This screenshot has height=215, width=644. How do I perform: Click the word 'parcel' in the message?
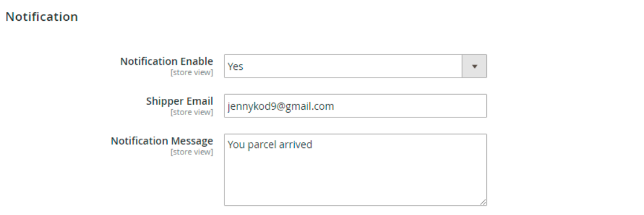tap(262, 145)
